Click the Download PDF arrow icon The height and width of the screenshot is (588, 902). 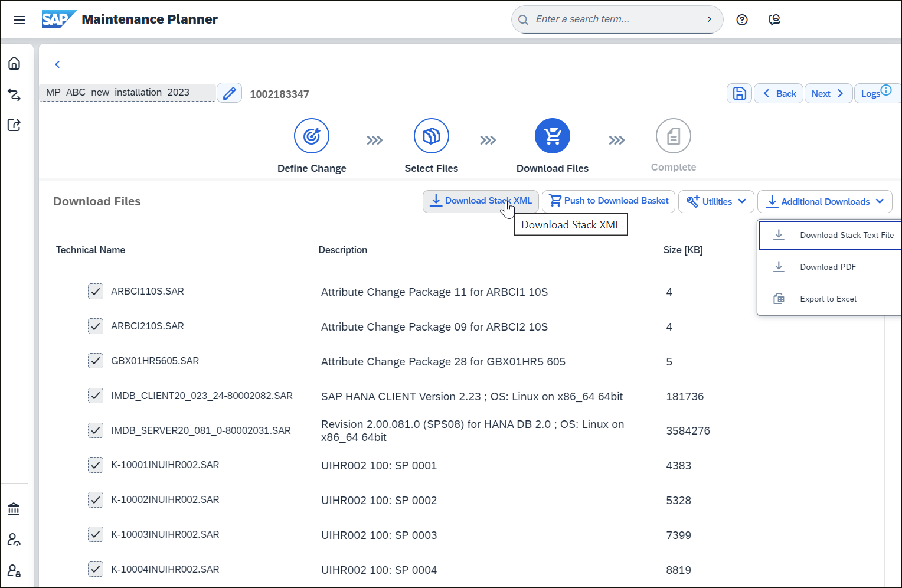tap(779, 266)
